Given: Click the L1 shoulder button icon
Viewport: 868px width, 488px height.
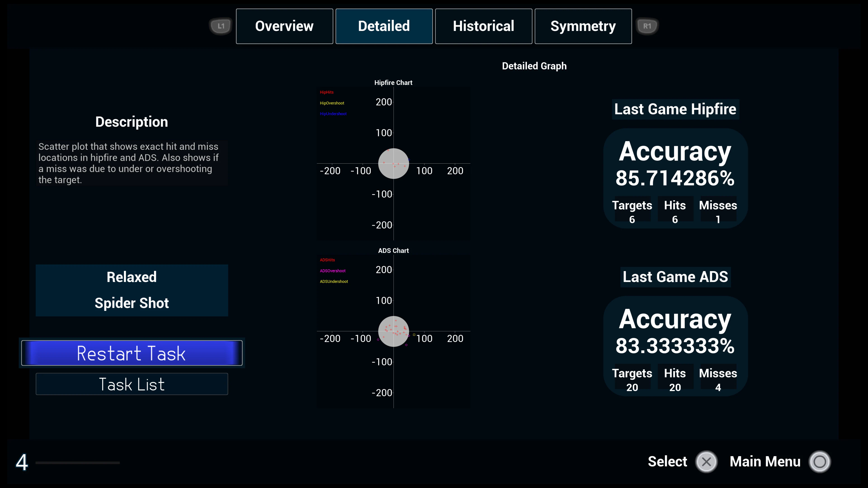Looking at the screenshot, I should click(221, 26).
